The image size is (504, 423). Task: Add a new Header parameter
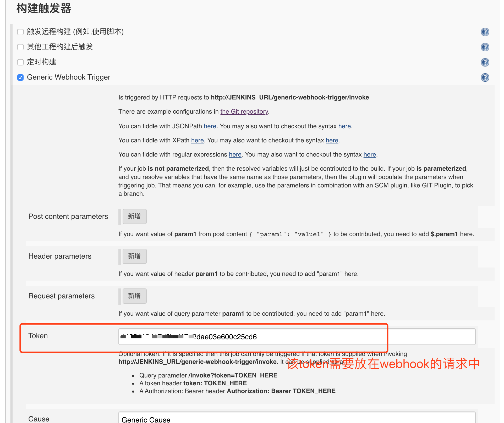tap(134, 256)
